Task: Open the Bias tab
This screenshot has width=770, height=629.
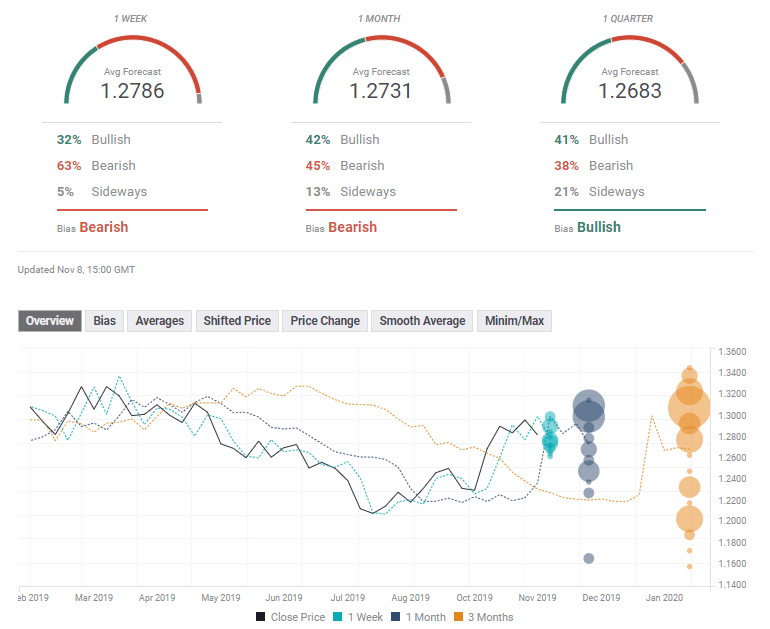Action: [x=104, y=321]
